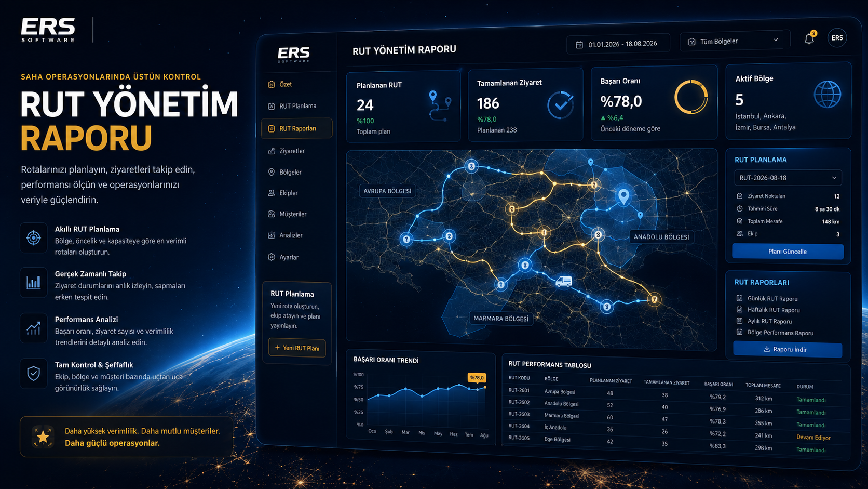The width and height of the screenshot is (868, 489).
Task: Click RUT-2603 in the performance table
Action: (519, 414)
